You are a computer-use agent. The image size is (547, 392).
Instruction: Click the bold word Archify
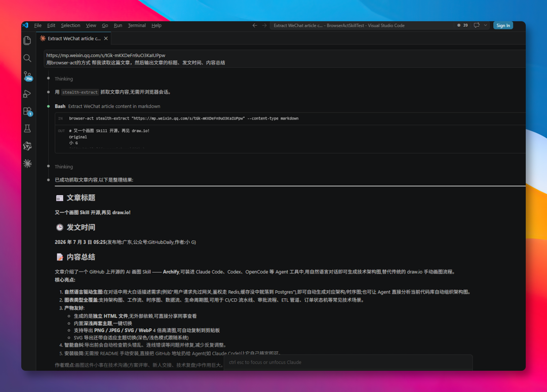[x=171, y=271]
